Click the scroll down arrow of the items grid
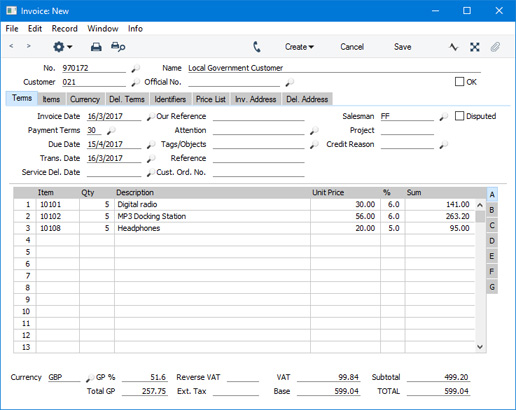This screenshot has height=410, width=516. pyautogui.click(x=480, y=347)
